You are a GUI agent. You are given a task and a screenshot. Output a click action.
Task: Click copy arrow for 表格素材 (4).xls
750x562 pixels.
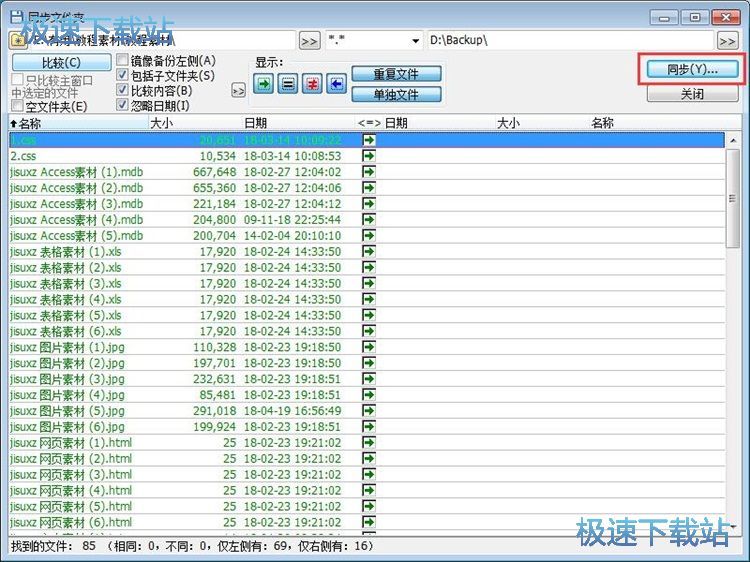coord(369,299)
